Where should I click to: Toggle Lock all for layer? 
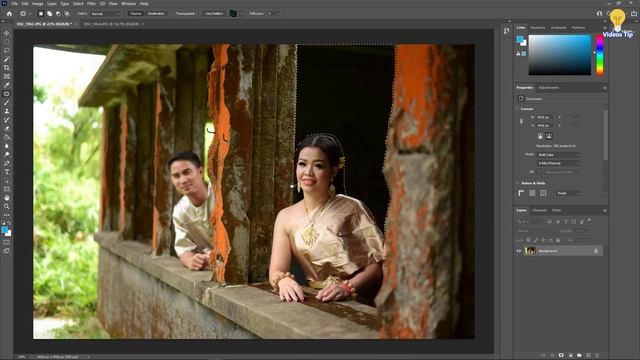558,240
